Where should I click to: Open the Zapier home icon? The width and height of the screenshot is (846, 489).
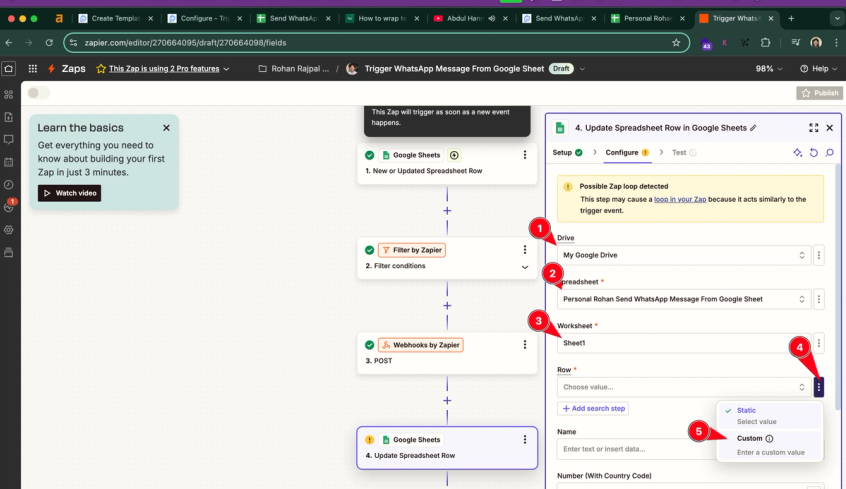click(x=9, y=69)
